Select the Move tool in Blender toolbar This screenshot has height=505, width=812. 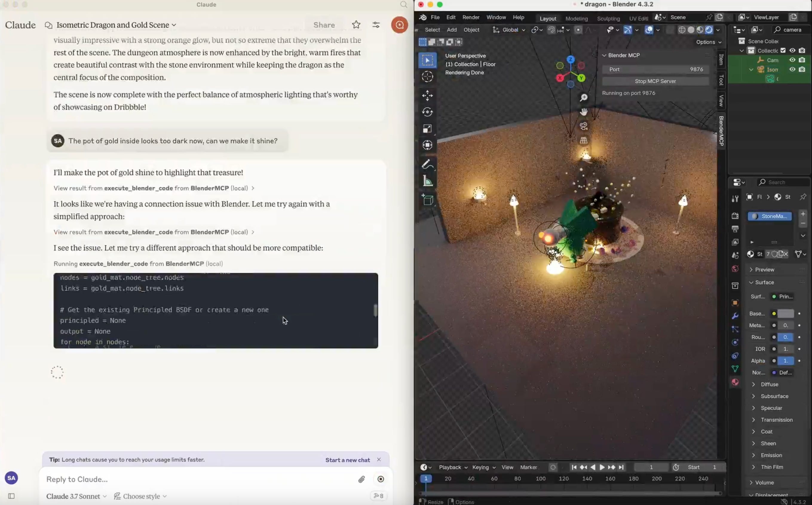427,96
